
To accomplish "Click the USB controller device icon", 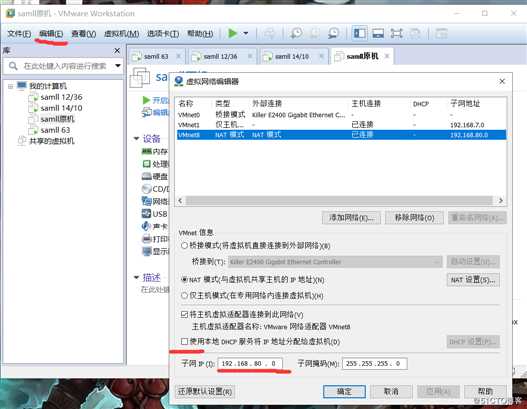I will click(x=147, y=213).
